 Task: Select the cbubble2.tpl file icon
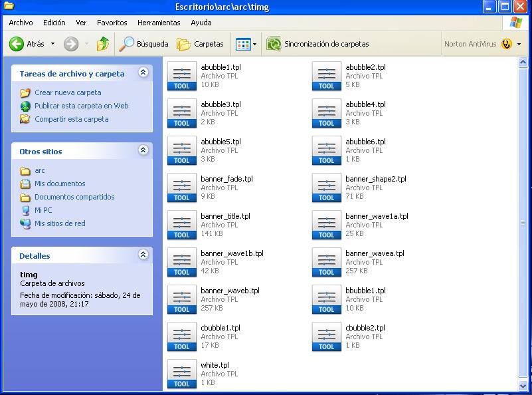326,336
